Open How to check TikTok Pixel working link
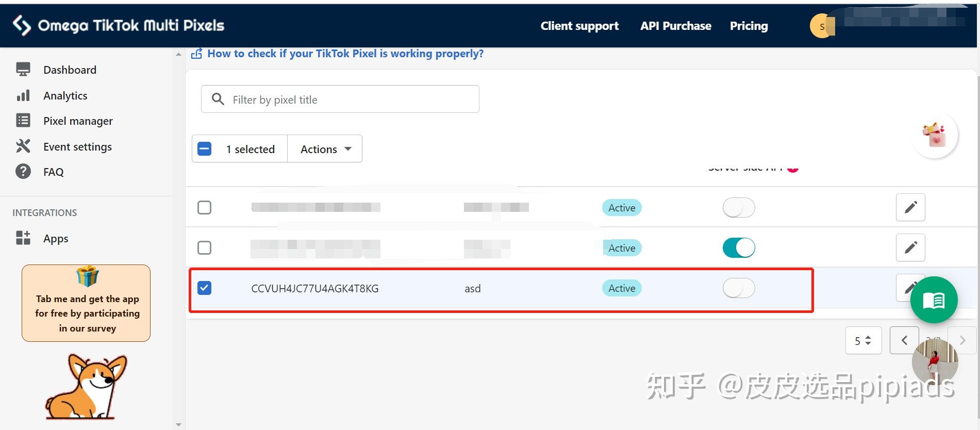This screenshot has width=980, height=430. coord(345,54)
